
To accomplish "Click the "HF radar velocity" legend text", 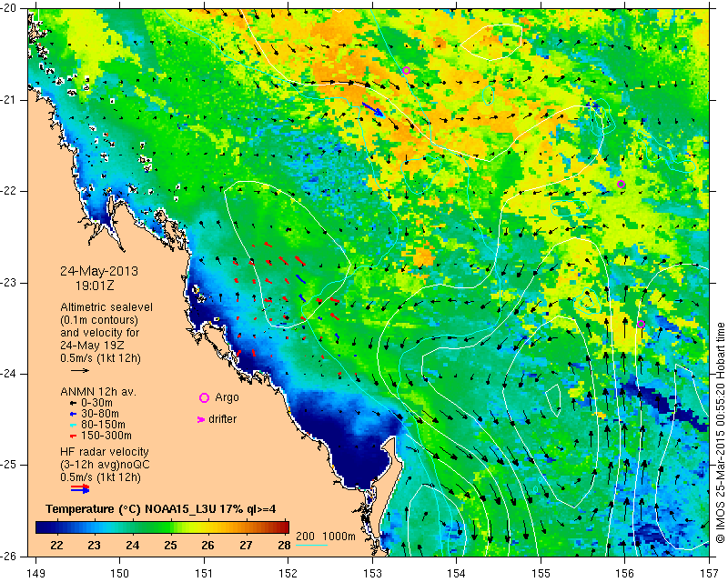I will tap(105, 452).
